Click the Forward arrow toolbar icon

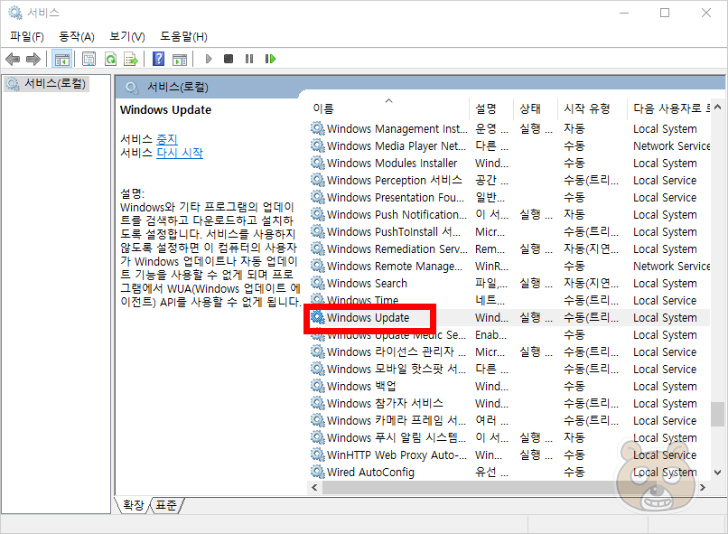33,59
